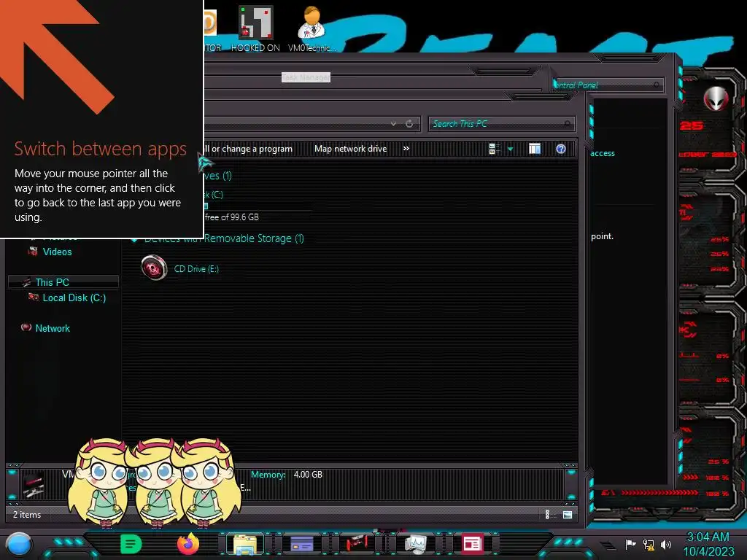Image resolution: width=747 pixels, height=560 pixels.
Task: Show more toolbar commands with » chevron
Action: 406,149
